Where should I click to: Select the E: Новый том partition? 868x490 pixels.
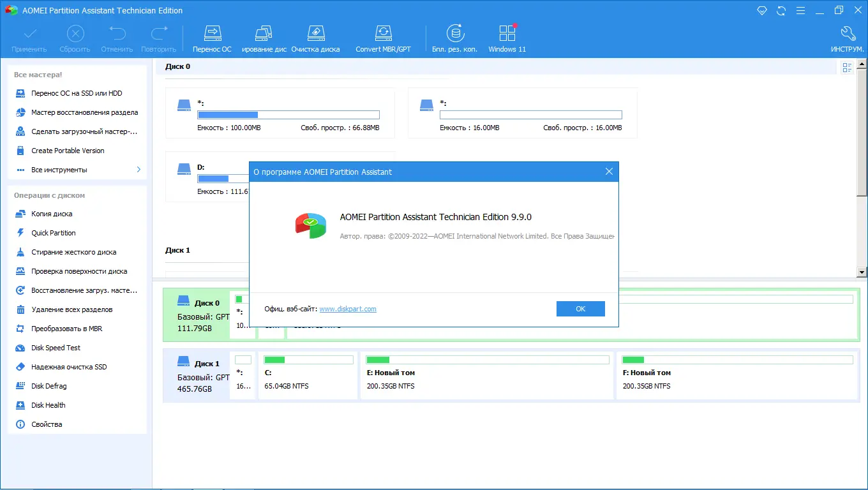pyautogui.click(x=487, y=375)
